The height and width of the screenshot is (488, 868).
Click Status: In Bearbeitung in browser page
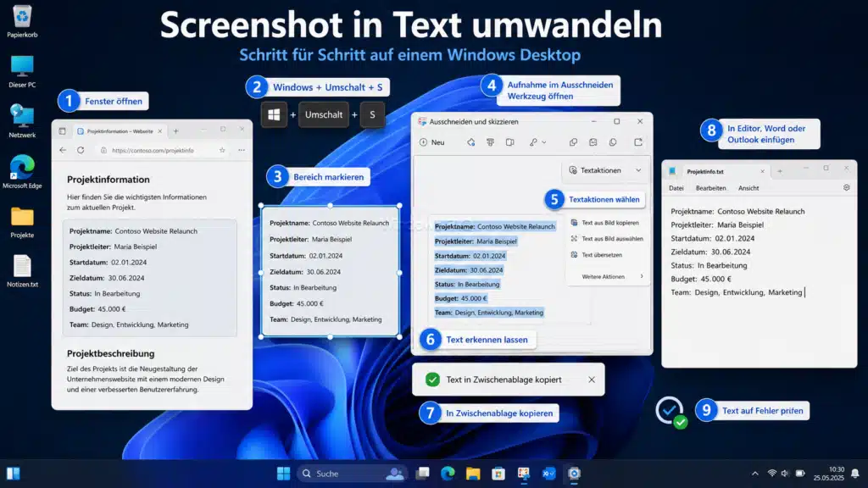point(104,293)
